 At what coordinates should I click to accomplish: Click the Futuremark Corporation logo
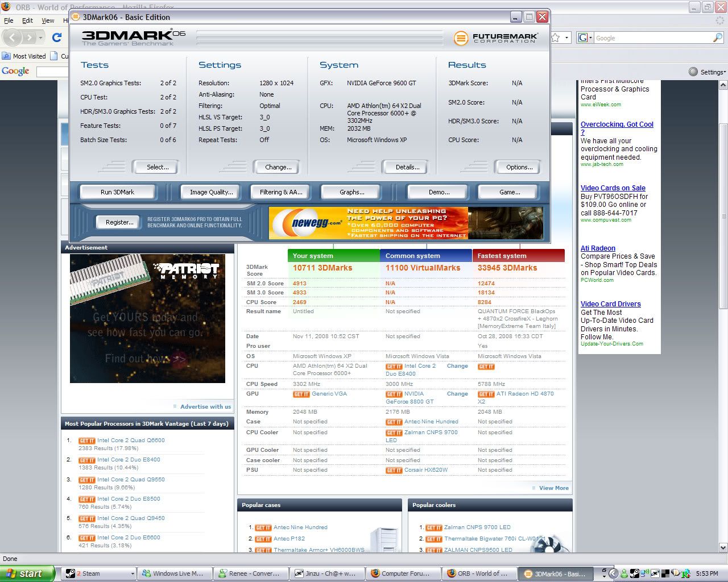(x=495, y=38)
